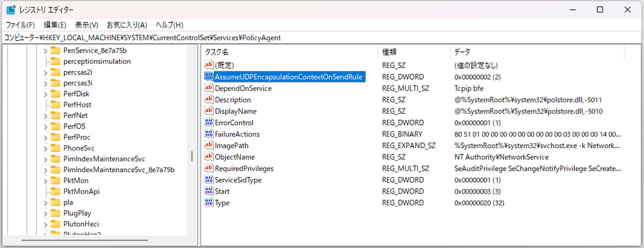Click the (既定) string value icon
The width and height of the screenshot is (644, 248).
[x=209, y=65]
